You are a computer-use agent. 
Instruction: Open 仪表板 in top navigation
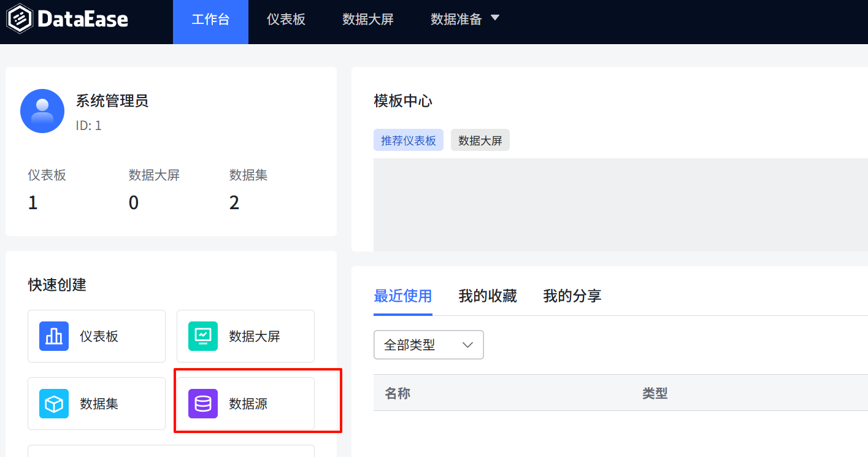coord(286,20)
